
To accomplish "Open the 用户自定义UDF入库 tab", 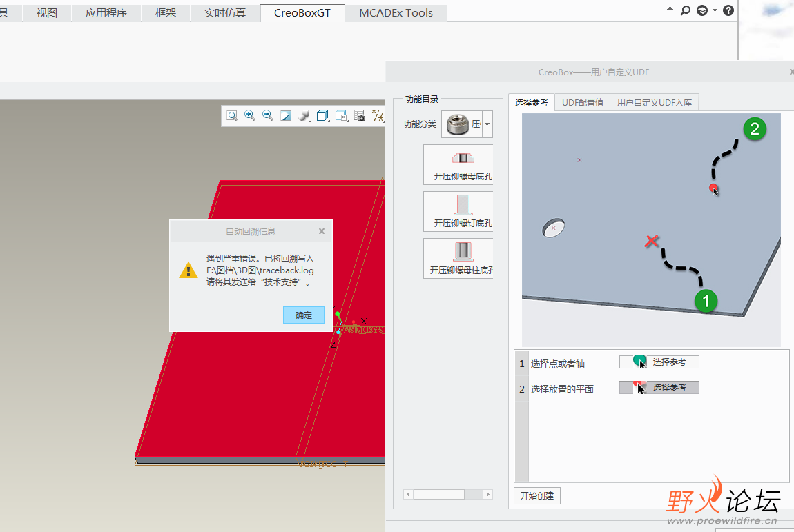I will 655,102.
